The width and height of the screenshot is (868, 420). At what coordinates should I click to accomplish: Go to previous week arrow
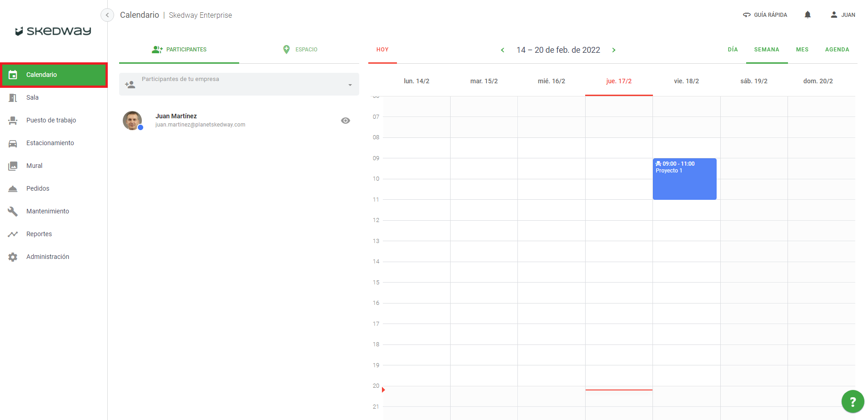pos(502,50)
